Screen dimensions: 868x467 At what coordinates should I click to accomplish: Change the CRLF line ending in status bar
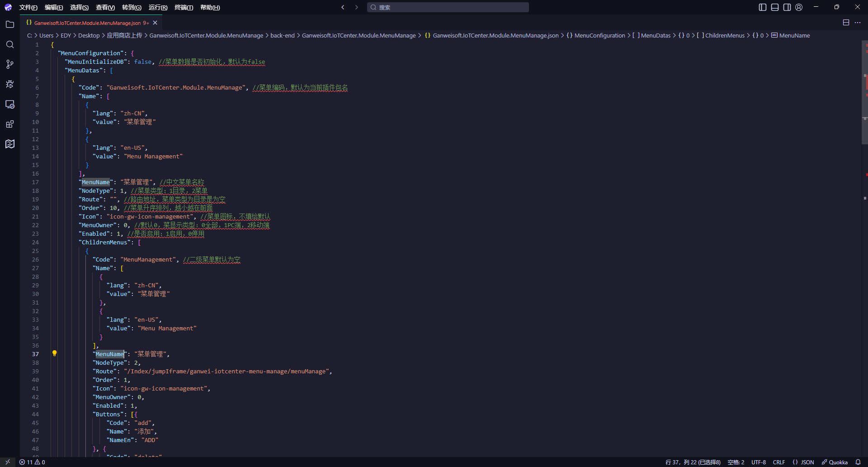pyautogui.click(x=779, y=462)
